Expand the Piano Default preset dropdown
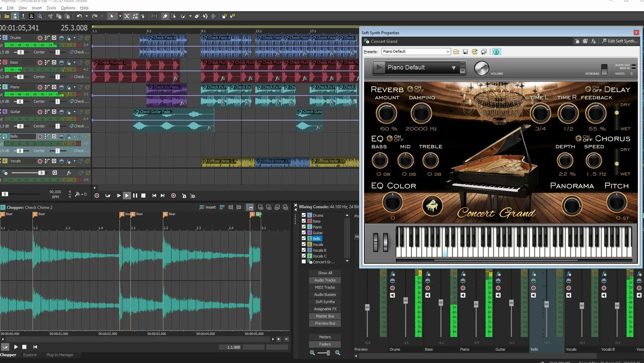The width and height of the screenshot is (644, 363). pos(454,68)
